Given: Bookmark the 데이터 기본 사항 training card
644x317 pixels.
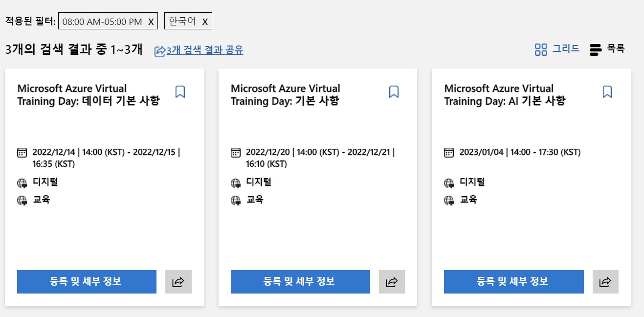Looking at the screenshot, I should [180, 91].
